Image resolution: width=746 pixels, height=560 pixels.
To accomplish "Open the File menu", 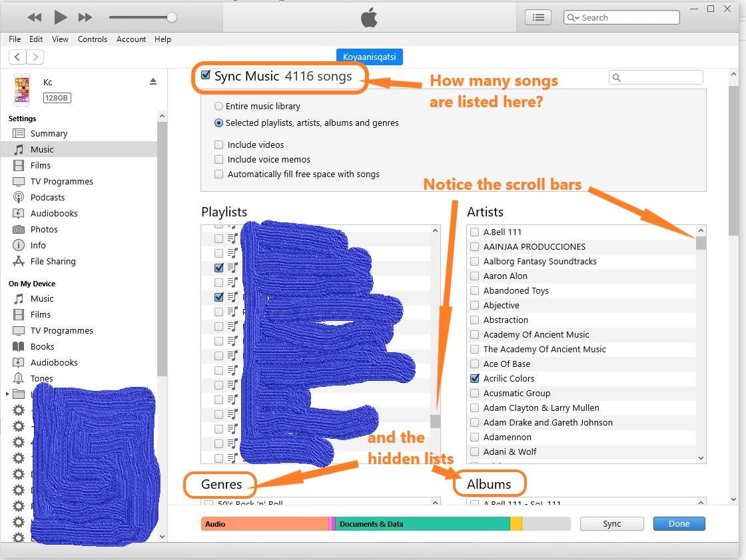I will pyautogui.click(x=15, y=39).
